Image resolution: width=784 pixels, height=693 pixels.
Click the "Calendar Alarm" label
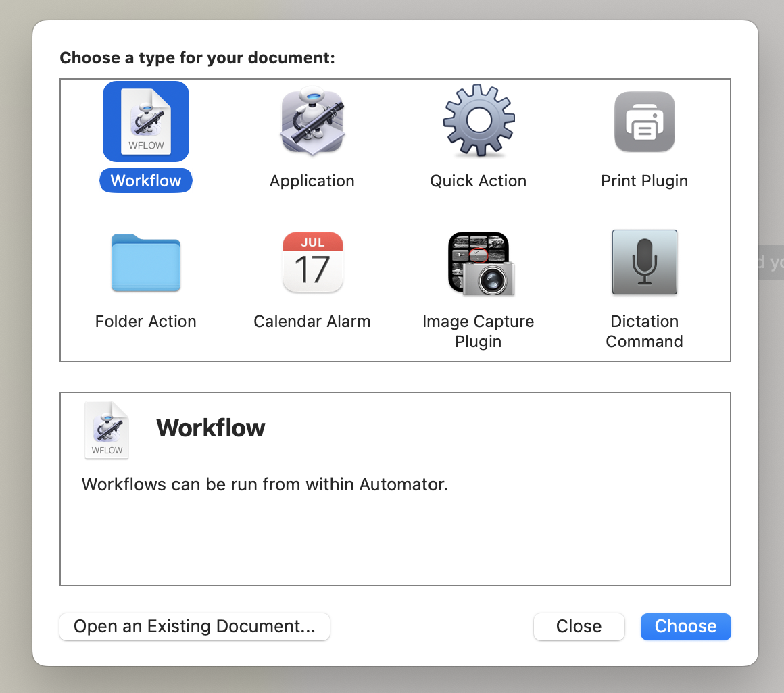click(312, 322)
